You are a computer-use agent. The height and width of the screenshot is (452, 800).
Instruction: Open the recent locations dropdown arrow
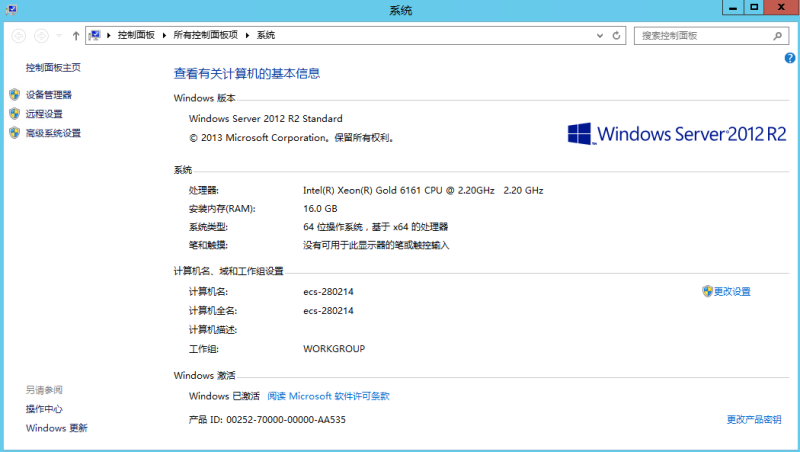(59, 35)
